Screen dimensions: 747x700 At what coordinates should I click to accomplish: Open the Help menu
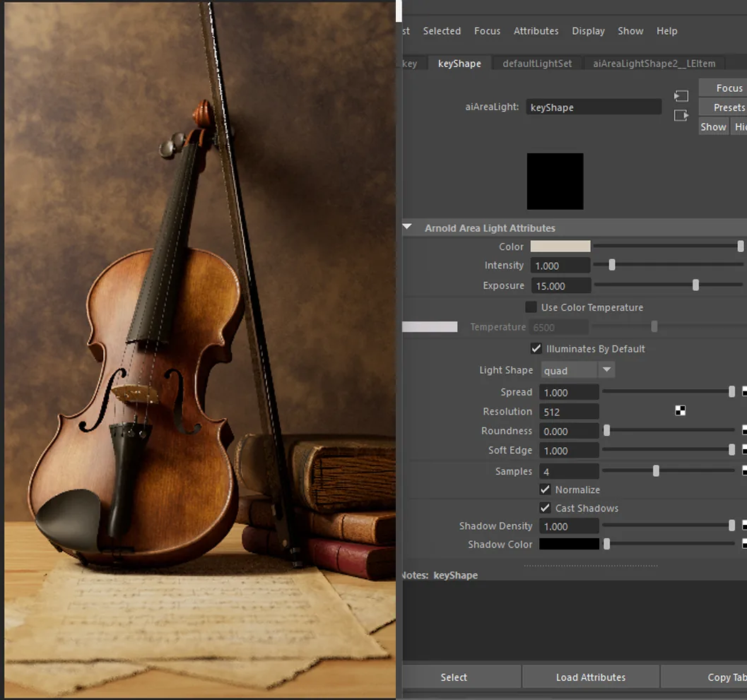666,31
